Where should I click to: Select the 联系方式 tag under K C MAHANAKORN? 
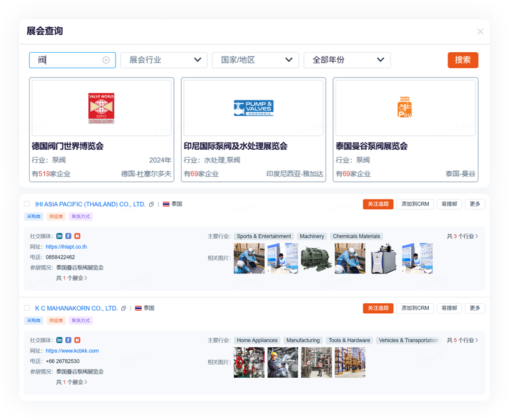coord(81,321)
